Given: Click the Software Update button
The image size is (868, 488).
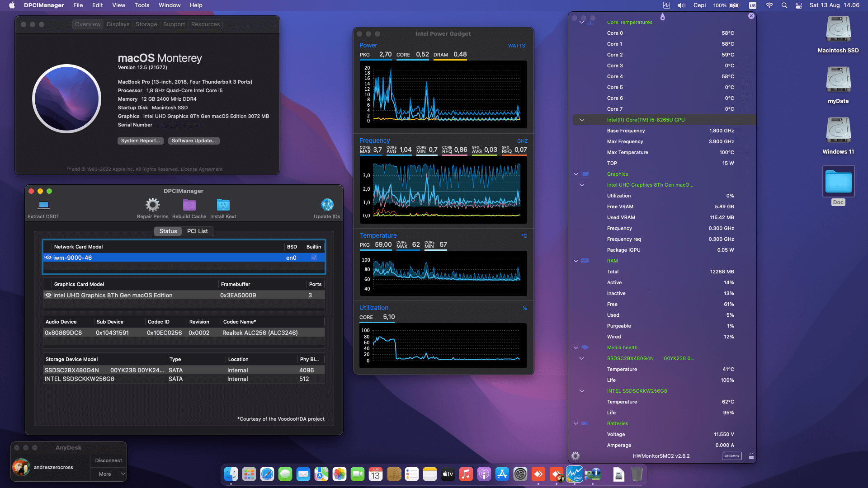Looking at the screenshot, I should (x=193, y=141).
